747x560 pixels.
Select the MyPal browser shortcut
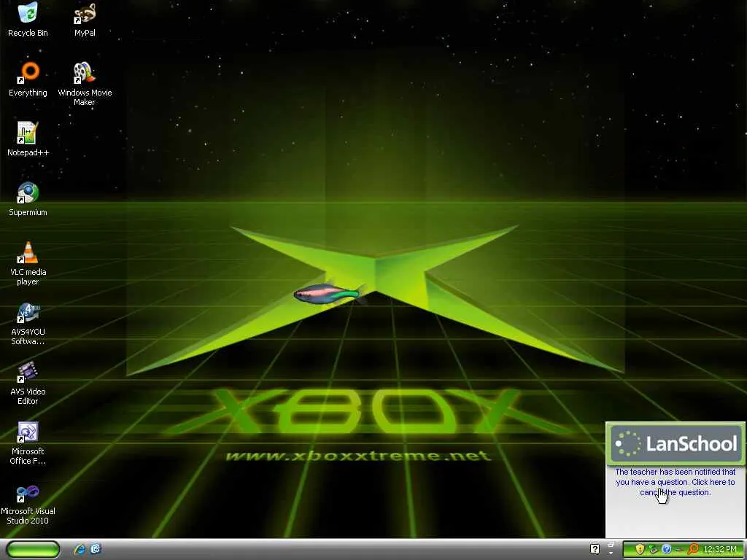[x=85, y=19]
